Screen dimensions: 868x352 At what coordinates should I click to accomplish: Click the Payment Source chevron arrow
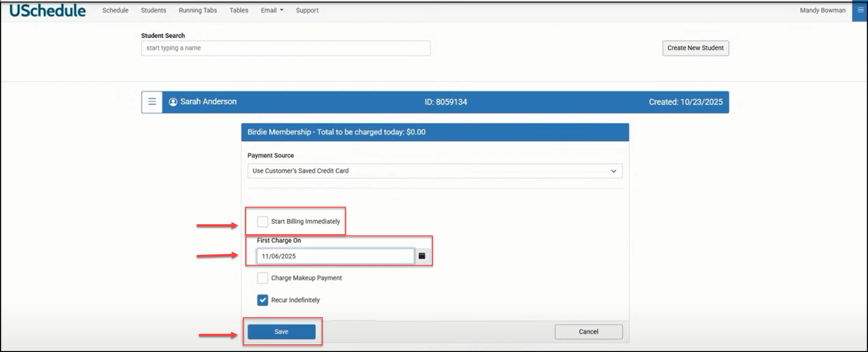[613, 171]
